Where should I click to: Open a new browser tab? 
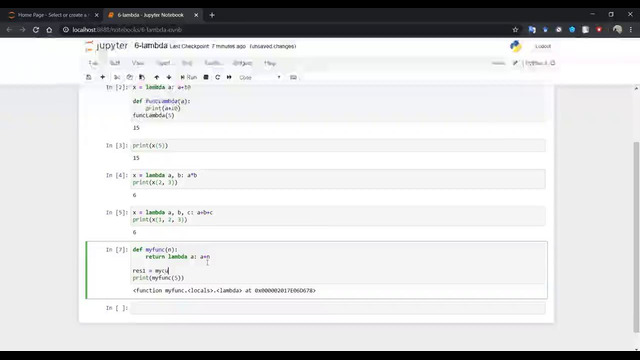tap(212, 15)
